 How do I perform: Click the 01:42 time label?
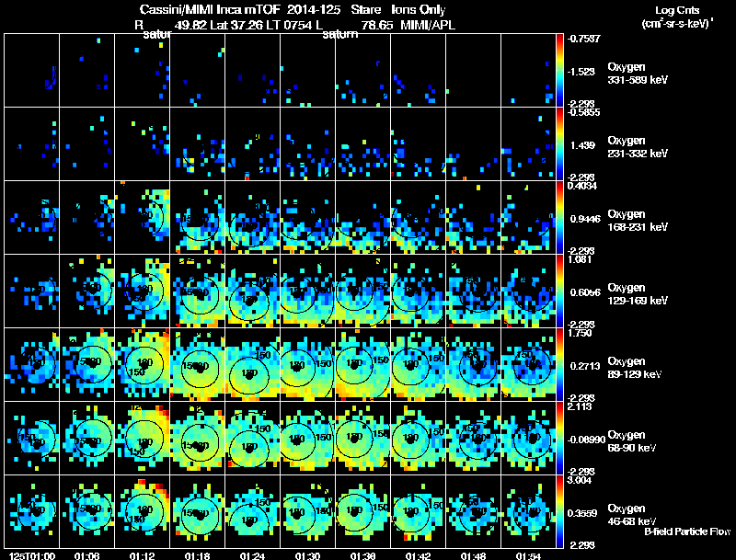point(418,555)
